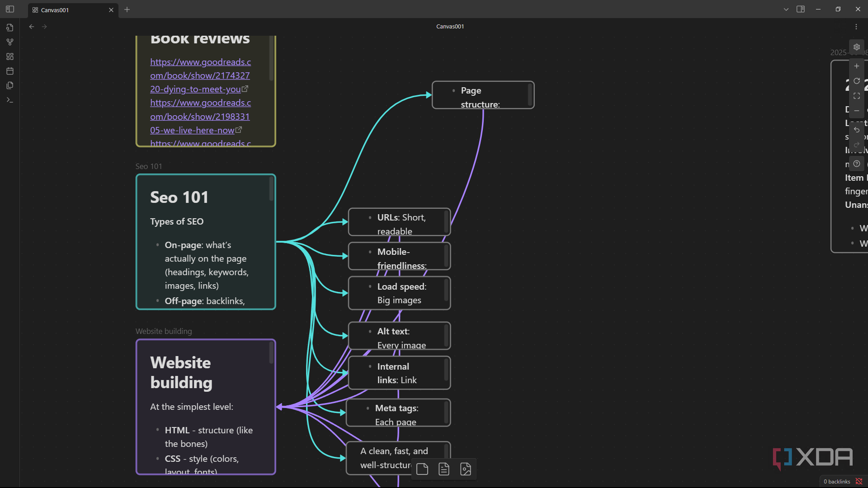
Task: Open the More options three-dot menu
Action: pos(856,27)
